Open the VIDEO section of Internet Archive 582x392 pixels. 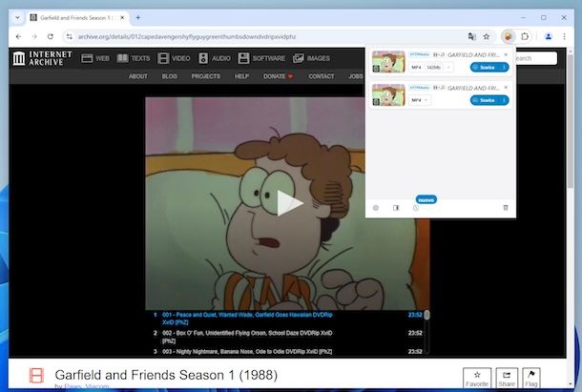tap(174, 58)
